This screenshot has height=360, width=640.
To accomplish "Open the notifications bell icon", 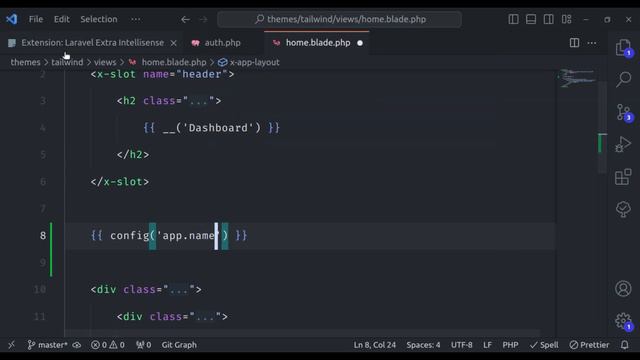I will 624,345.
